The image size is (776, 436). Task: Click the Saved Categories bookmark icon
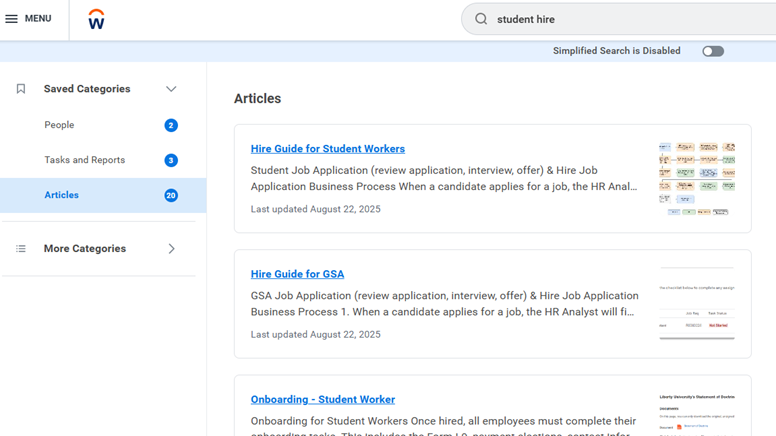21,89
